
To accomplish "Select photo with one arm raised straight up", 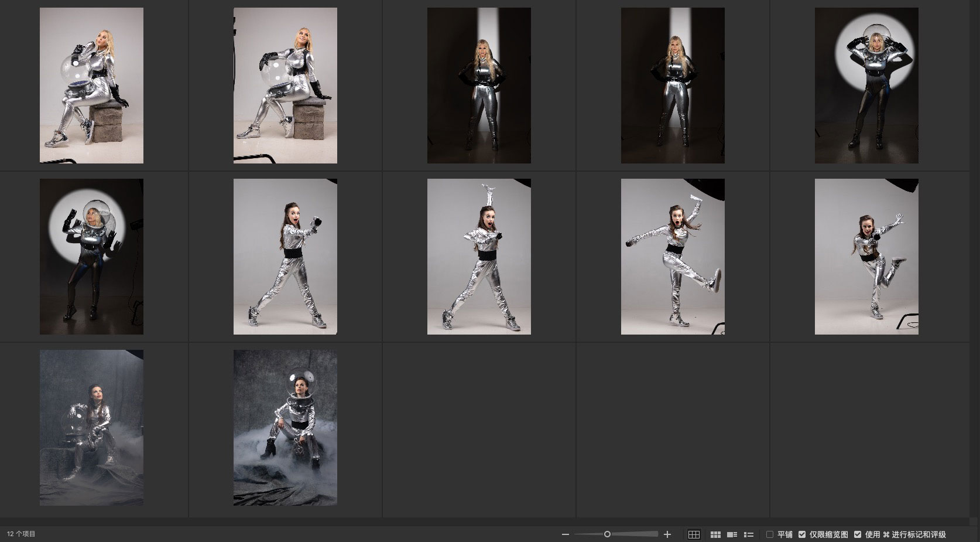I will point(479,257).
